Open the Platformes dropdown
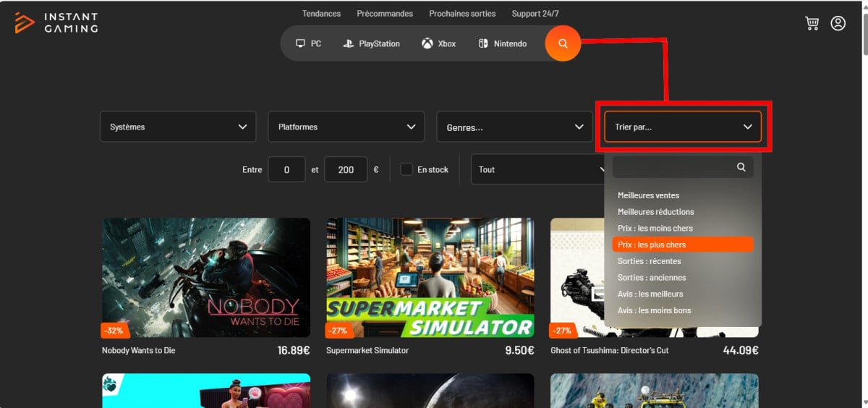Screen dimensions: 868x408 (x=346, y=127)
